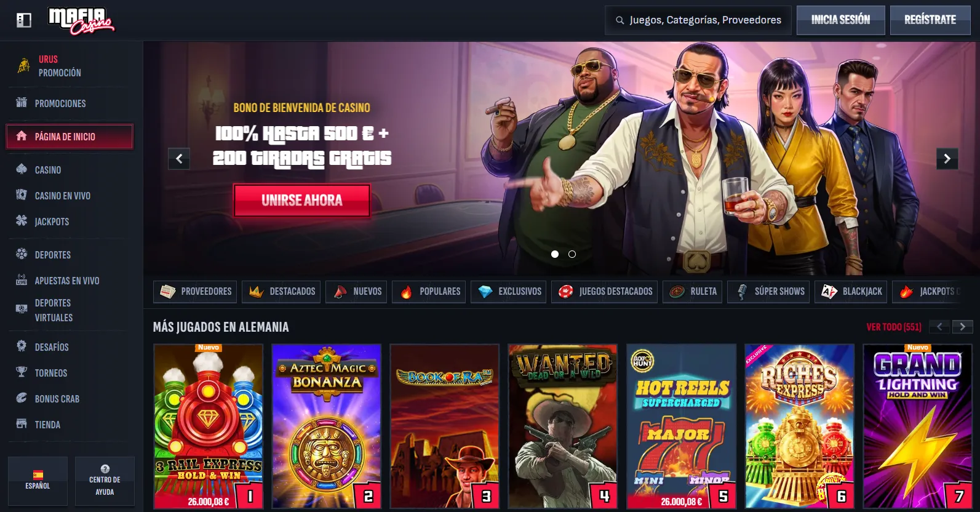Image resolution: width=980 pixels, height=512 pixels.
Task: Click the Destacados crown icon
Action: coord(256,292)
